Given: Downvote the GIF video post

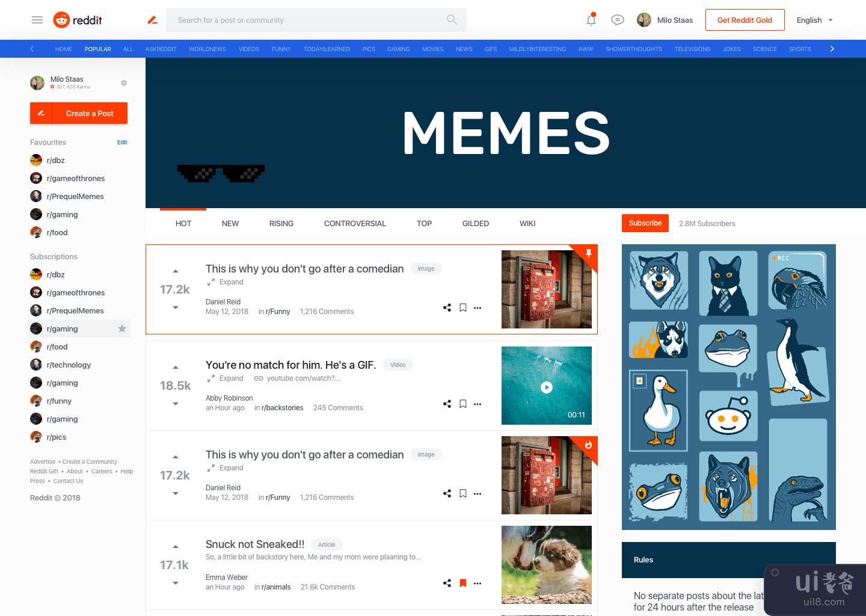Looking at the screenshot, I should pyautogui.click(x=176, y=404).
